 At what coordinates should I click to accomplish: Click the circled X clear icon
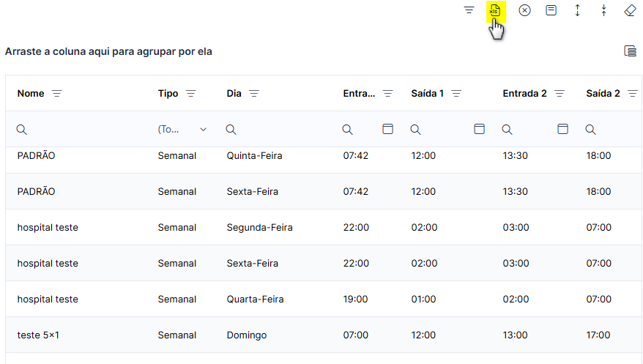(524, 10)
